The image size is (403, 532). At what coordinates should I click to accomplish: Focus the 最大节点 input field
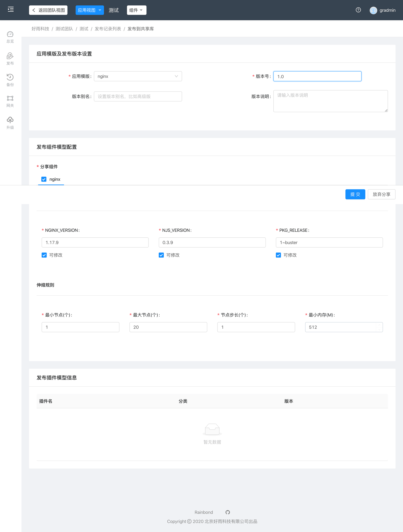pyautogui.click(x=168, y=327)
